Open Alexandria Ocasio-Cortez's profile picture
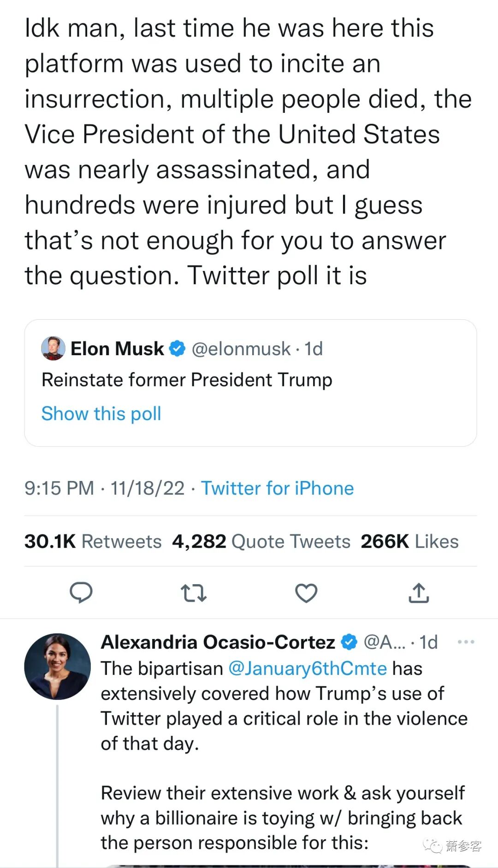Screen dimensions: 498x868 click(x=58, y=666)
